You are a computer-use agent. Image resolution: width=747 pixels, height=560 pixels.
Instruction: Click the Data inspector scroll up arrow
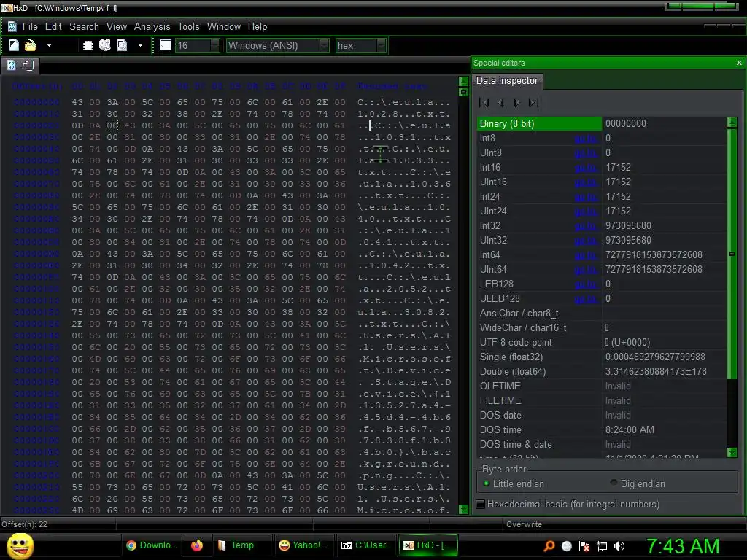pos(732,122)
